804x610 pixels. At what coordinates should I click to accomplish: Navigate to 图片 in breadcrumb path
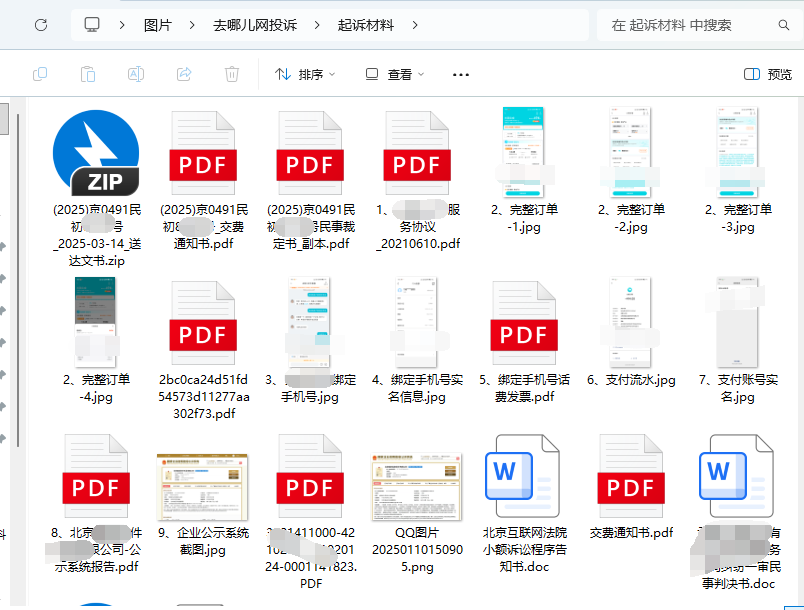coord(157,25)
